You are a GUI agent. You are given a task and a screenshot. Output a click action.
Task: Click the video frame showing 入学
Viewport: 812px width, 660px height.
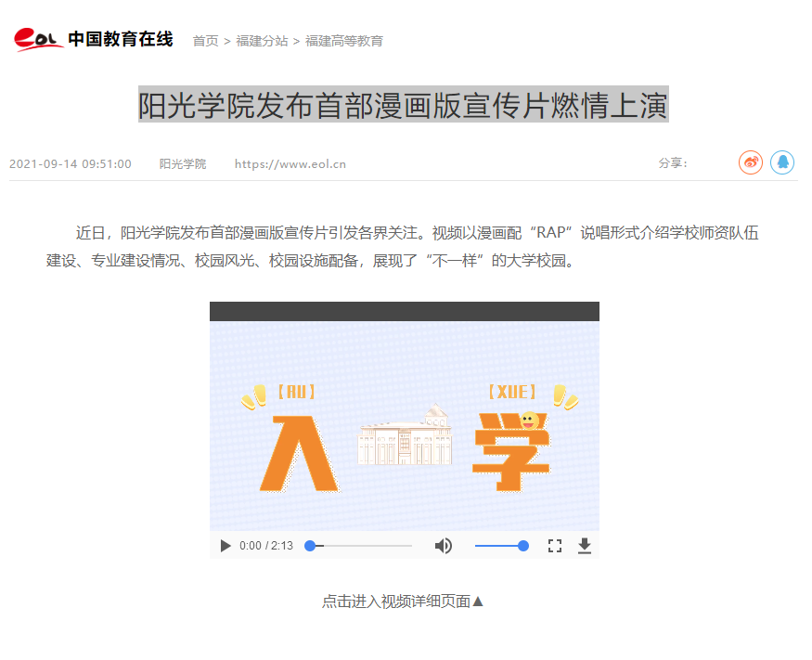click(405, 426)
